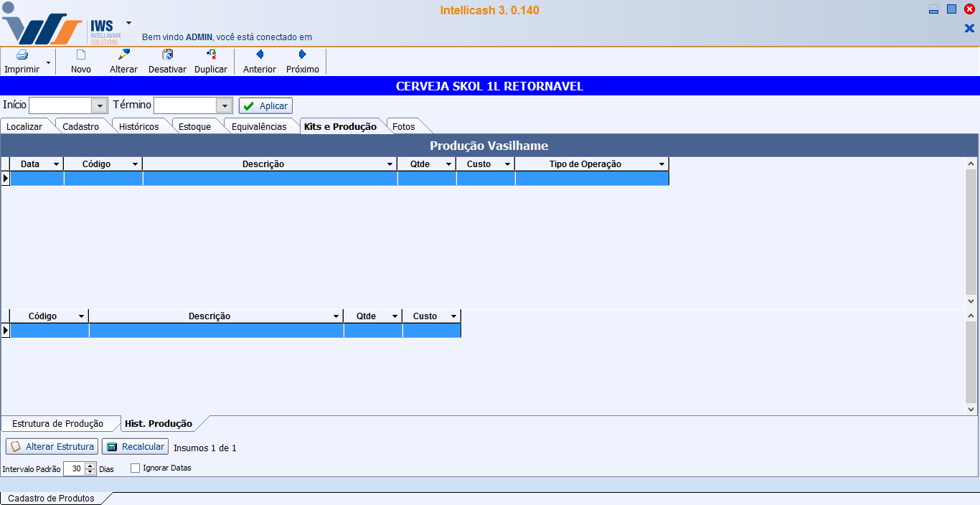Viewport: 980px width, 505px height.
Task: Decrease Intervalo Padrão with down stepper
Action: point(90,472)
